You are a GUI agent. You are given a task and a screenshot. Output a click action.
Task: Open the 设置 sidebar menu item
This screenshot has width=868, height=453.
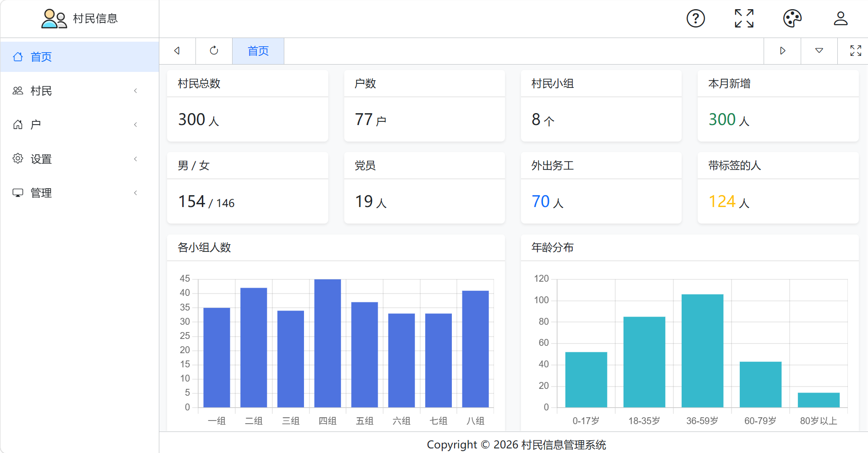80,159
